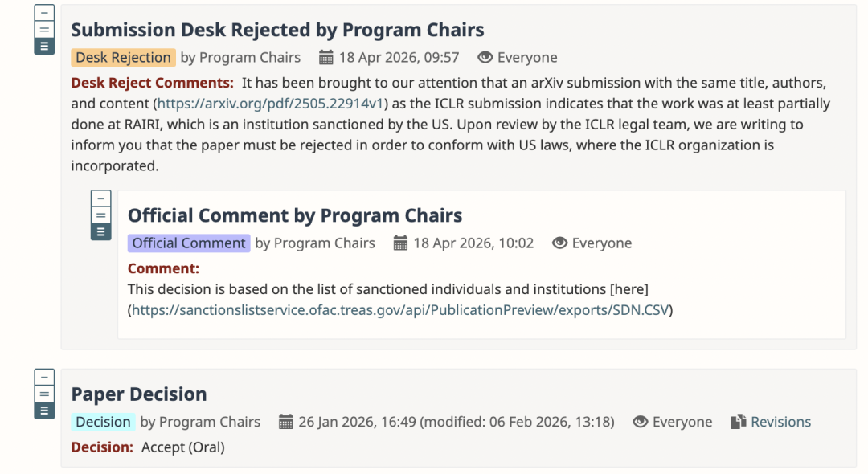The width and height of the screenshot is (868, 474).
Task: Click the middle partial-collapse button on the Desk Rejected note
Action: 44,29
